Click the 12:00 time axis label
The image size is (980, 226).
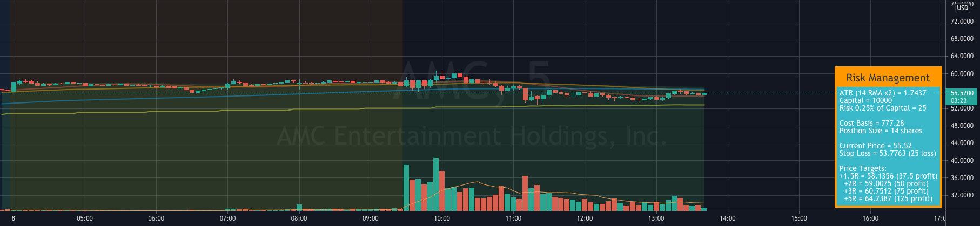tap(585, 218)
